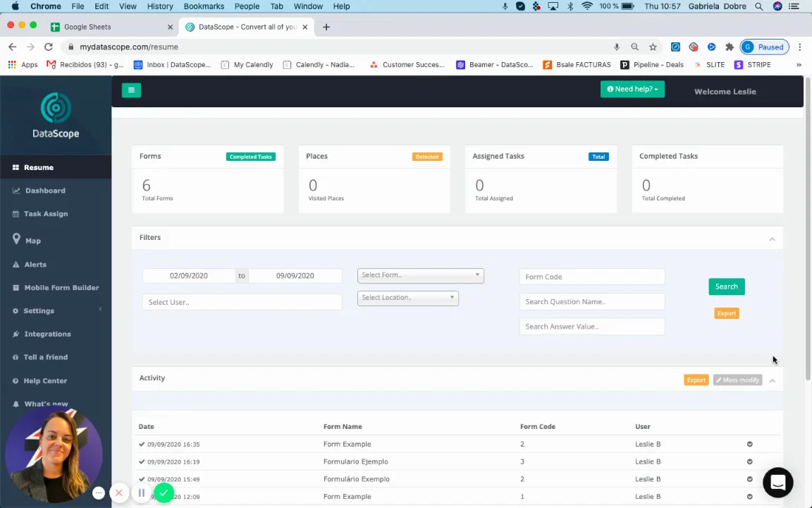Screen dimensions: 812x508
Task: Collapse the Activity panel
Action: click(x=772, y=380)
